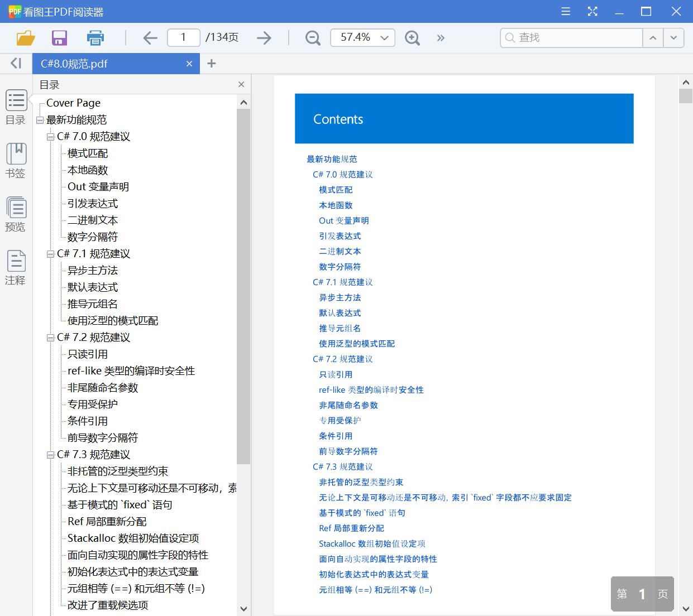Image resolution: width=693 pixels, height=616 pixels.
Task: Collapse the left sidebar with the chevron
Action: coord(15,63)
